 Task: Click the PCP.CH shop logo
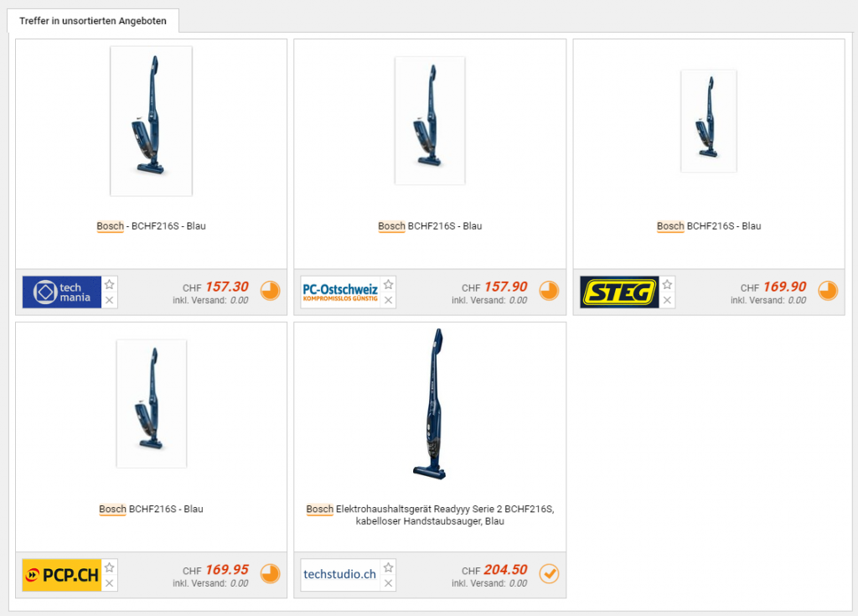62,575
